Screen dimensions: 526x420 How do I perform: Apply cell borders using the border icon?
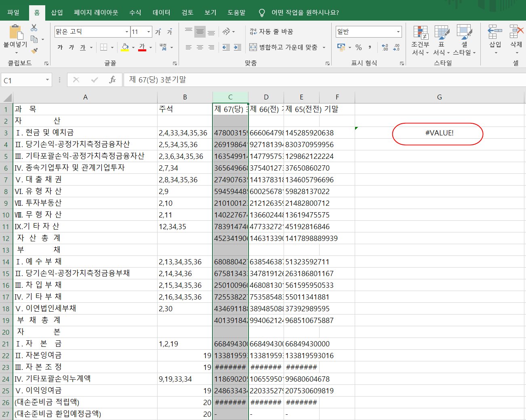pyautogui.click(x=103, y=47)
